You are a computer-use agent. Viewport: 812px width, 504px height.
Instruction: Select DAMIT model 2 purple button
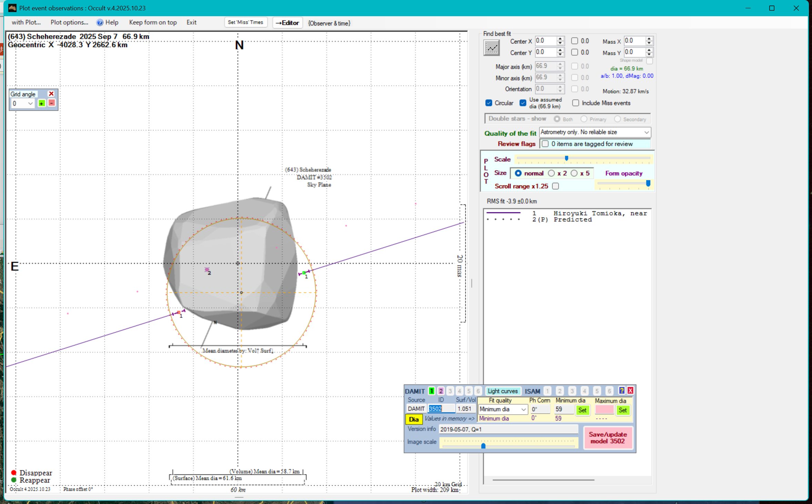pyautogui.click(x=441, y=391)
